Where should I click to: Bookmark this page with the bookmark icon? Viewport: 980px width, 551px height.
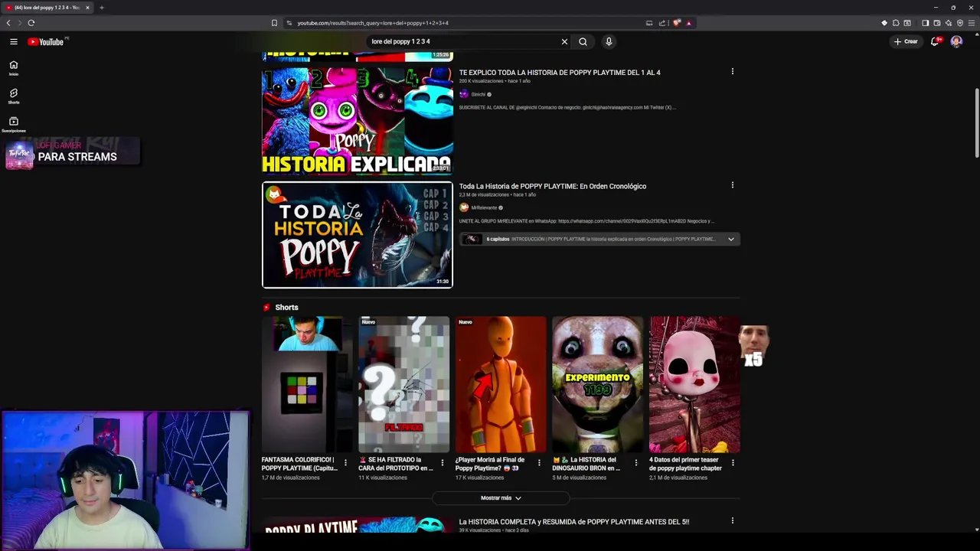point(274,23)
